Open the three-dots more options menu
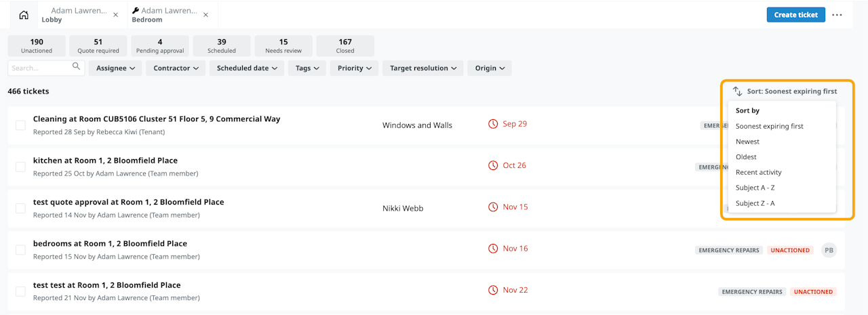868x315 pixels. click(x=837, y=15)
